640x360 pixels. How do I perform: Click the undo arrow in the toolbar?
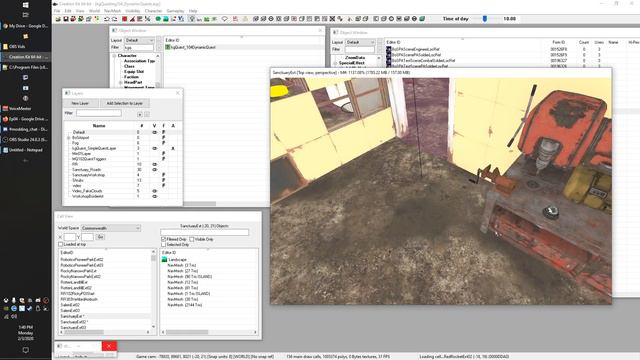coord(107,19)
